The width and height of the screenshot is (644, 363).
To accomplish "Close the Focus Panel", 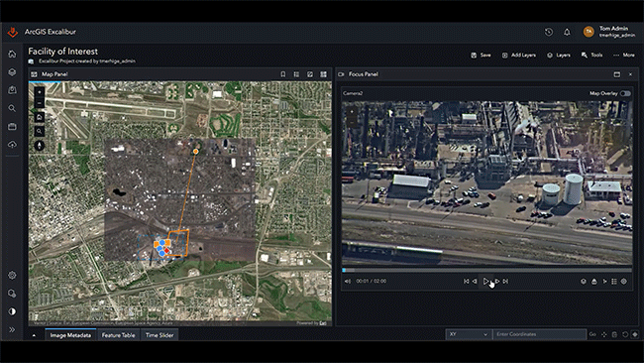I will (631, 74).
